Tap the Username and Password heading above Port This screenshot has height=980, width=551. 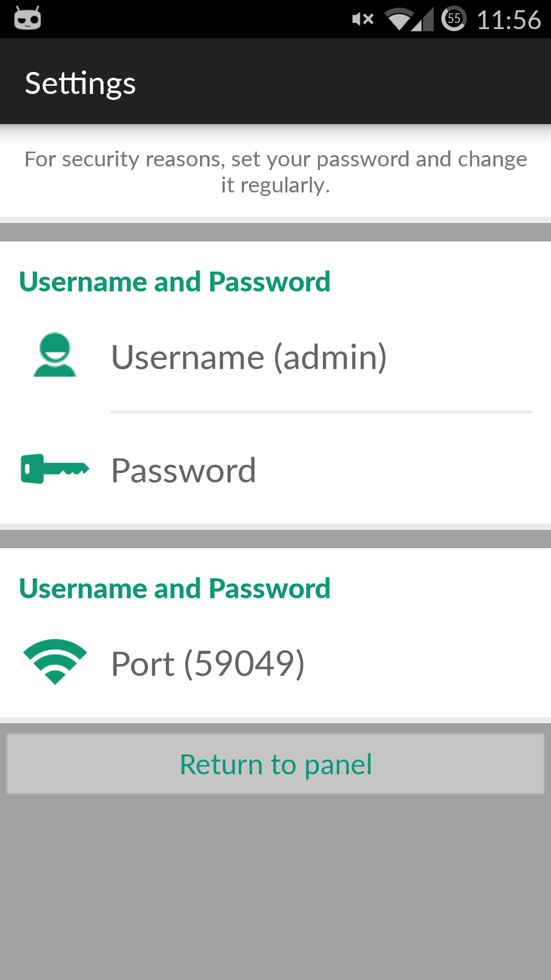[x=174, y=589]
